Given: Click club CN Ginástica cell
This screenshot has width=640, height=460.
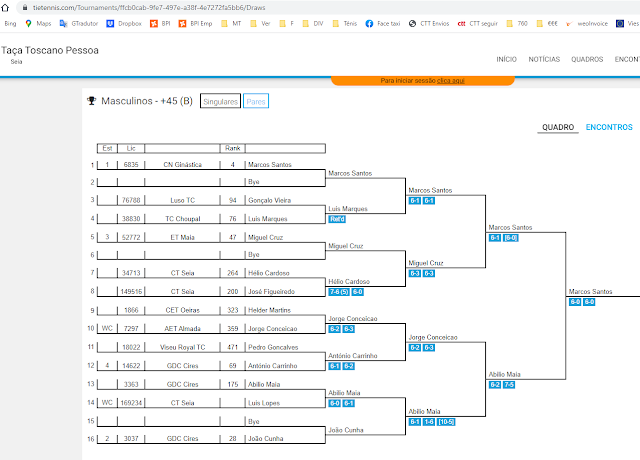Looking at the screenshot, I should coord(182,164).
